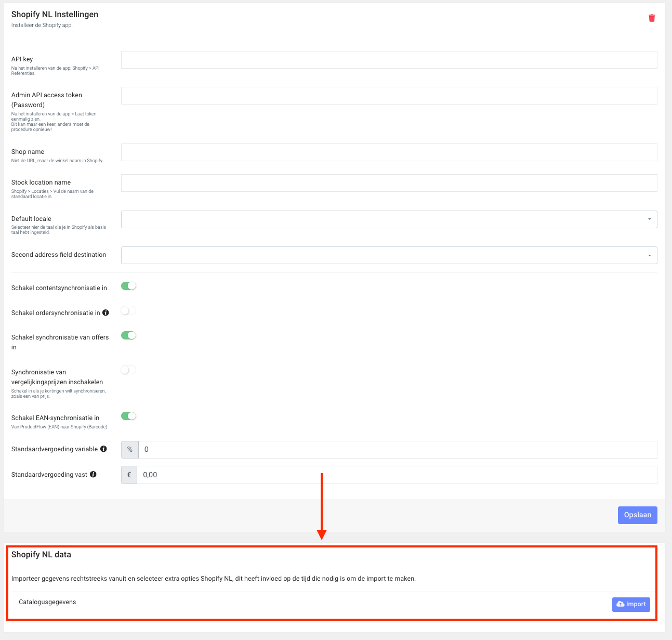Click the Import button for Catalogusgegevens

coord(631,604)
